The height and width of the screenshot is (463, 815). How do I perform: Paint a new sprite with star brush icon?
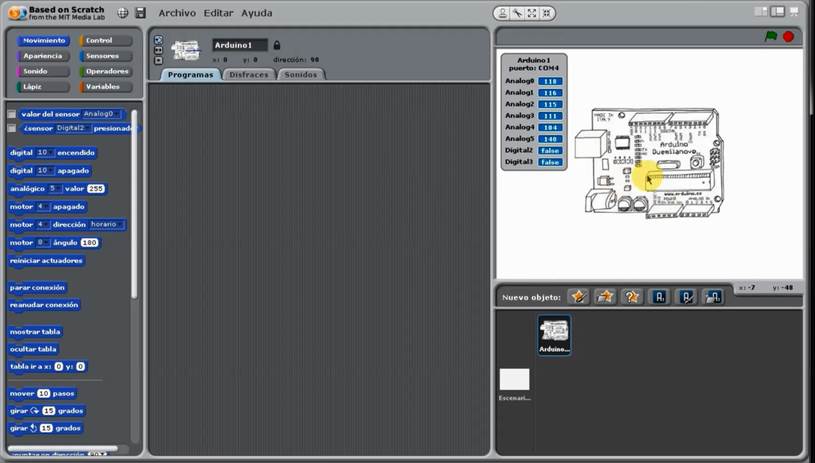pos(578,297)
